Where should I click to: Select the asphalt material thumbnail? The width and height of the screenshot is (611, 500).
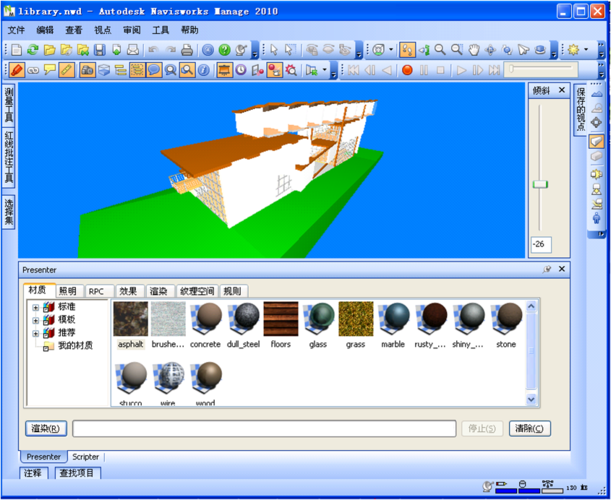tap(131, 319)
